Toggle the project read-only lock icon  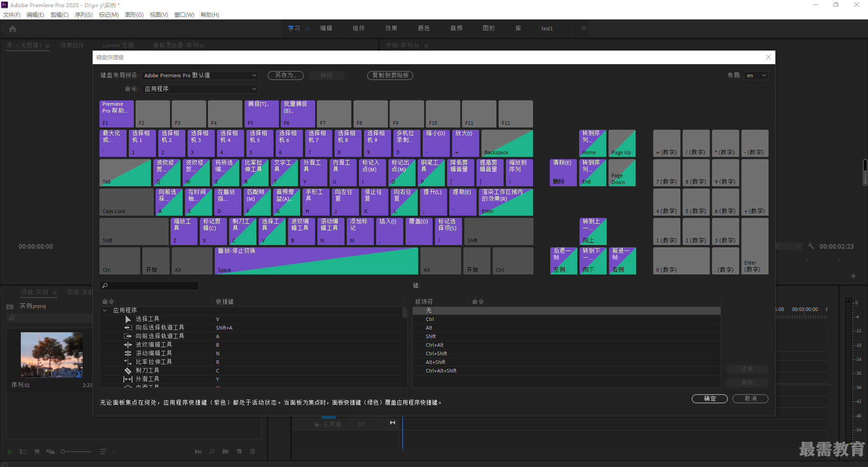click(x=9, y=452)
